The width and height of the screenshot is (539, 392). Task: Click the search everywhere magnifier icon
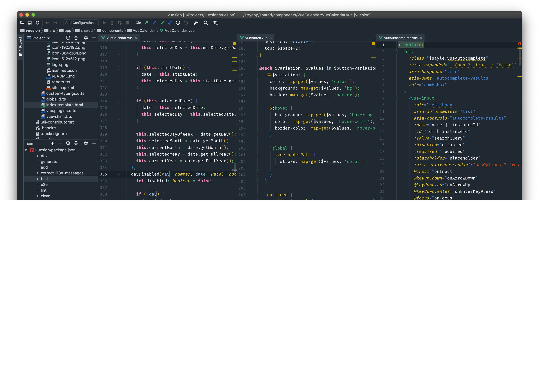coord(206,23)
